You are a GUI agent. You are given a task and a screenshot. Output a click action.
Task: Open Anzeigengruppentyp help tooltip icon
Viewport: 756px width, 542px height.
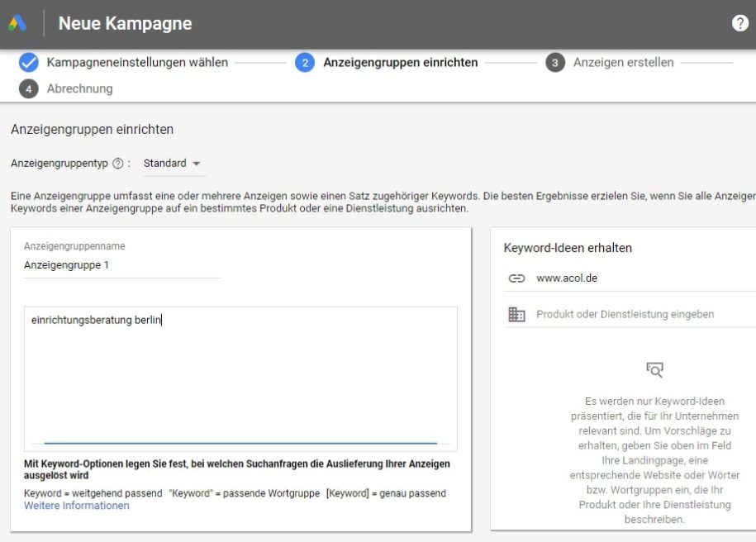point(117,164)
